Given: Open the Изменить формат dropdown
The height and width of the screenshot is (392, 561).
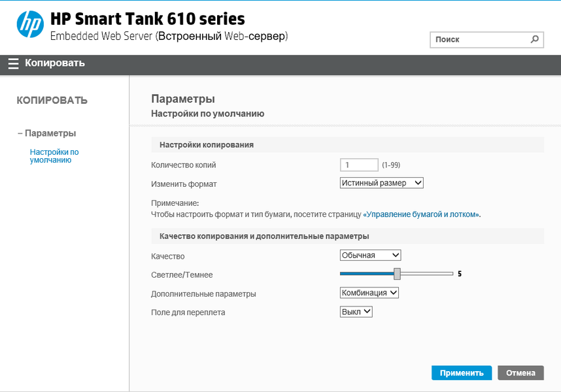Looking at the screenshot, I should coord(382,184).
